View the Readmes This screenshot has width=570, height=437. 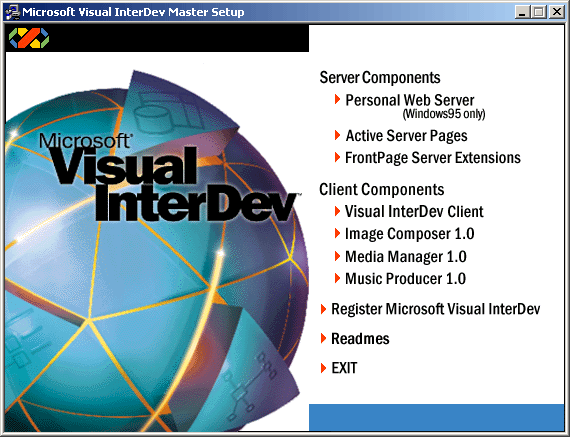360,339
